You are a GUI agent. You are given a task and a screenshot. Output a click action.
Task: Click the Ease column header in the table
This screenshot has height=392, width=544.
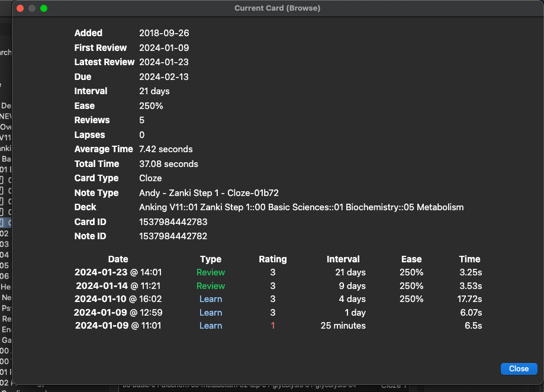[411, 259]
